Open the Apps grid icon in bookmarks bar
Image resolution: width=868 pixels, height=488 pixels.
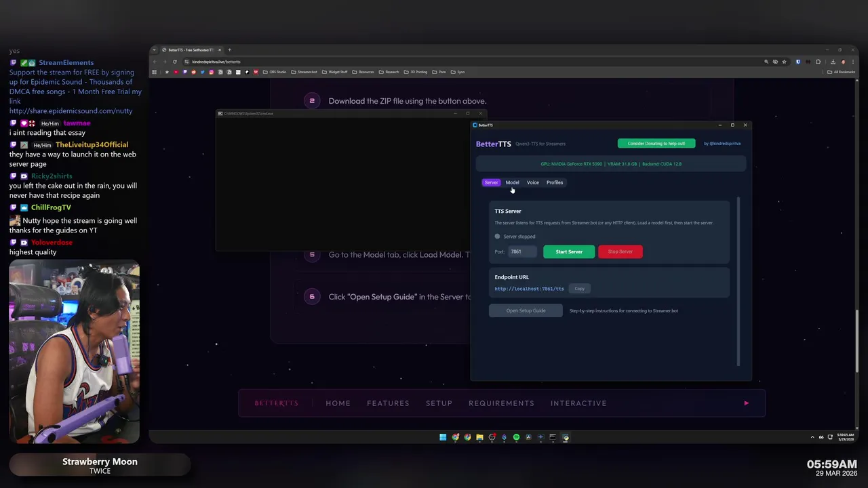tap(154, 72)
